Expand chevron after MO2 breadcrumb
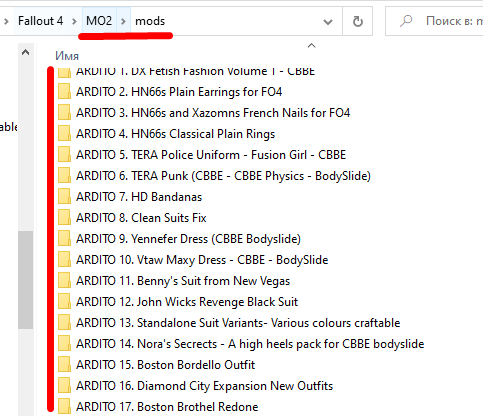The width and height of the screenshot is (483, 416). click(x=123, y=22)
